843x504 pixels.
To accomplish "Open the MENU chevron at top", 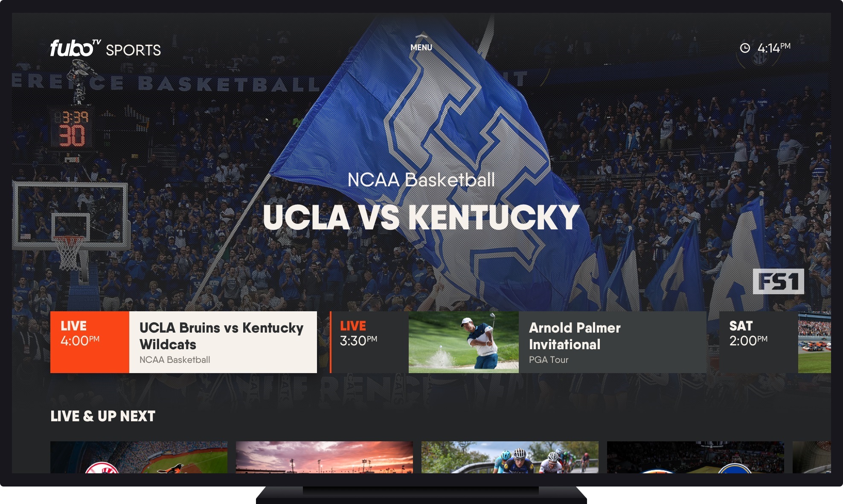I will (x=421, y=36).
